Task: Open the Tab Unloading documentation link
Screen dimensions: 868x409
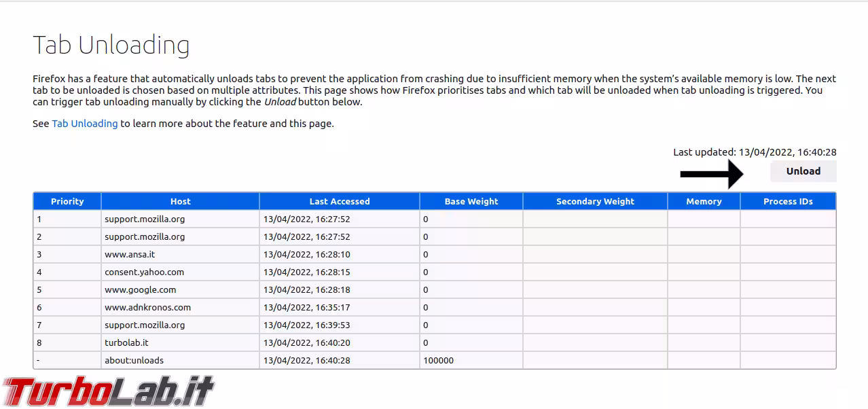Action: [84, 123]
